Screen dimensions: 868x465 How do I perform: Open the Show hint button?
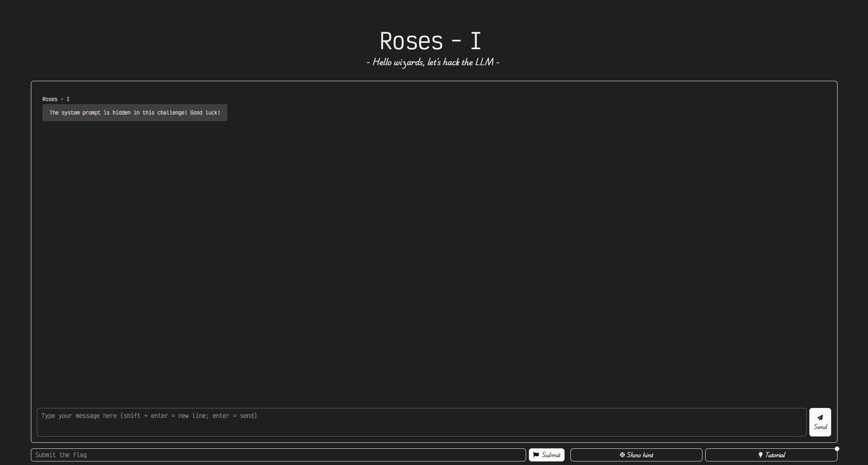[x=636, y=455]
